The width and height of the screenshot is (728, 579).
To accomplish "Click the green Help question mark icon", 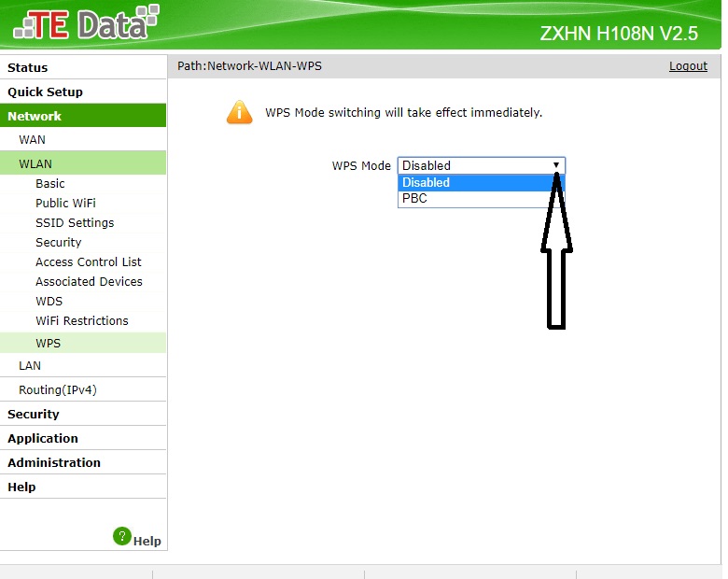I will 122,536.
